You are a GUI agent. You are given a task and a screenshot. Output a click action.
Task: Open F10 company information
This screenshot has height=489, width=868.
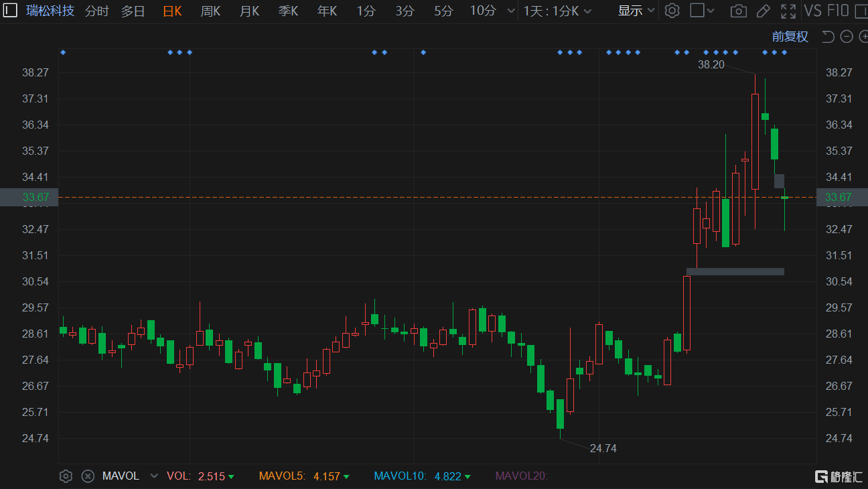pos(838,11)
